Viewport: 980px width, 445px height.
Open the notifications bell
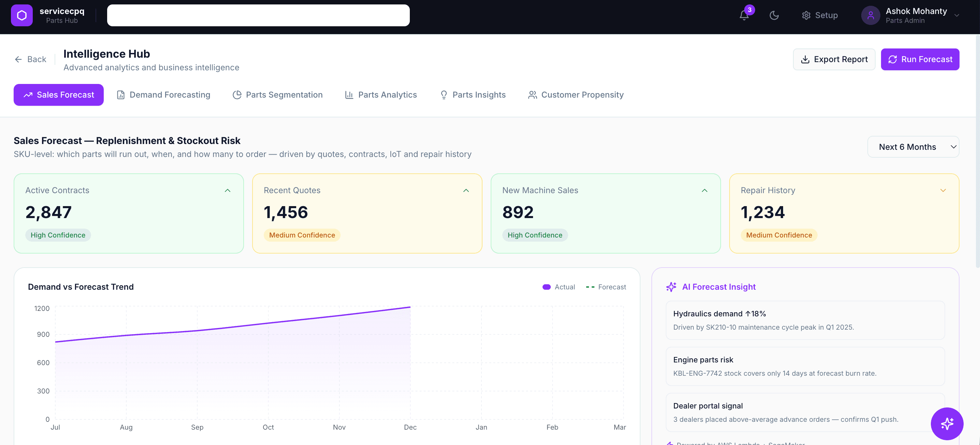click(x=744, y=15)
